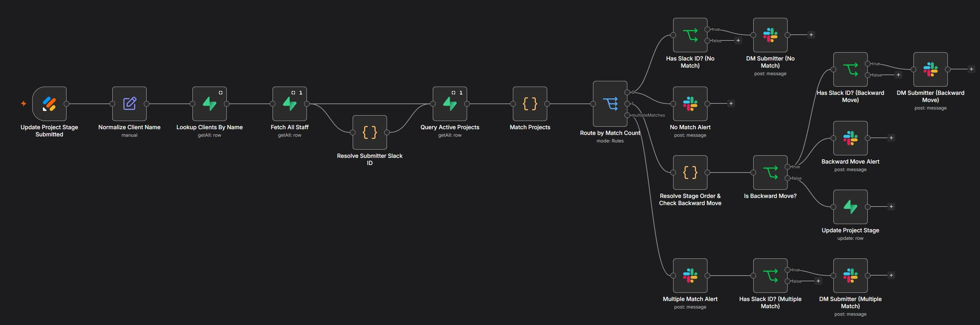Select DM Submitter (Backward Move) Slack node

tap(931, 69)
